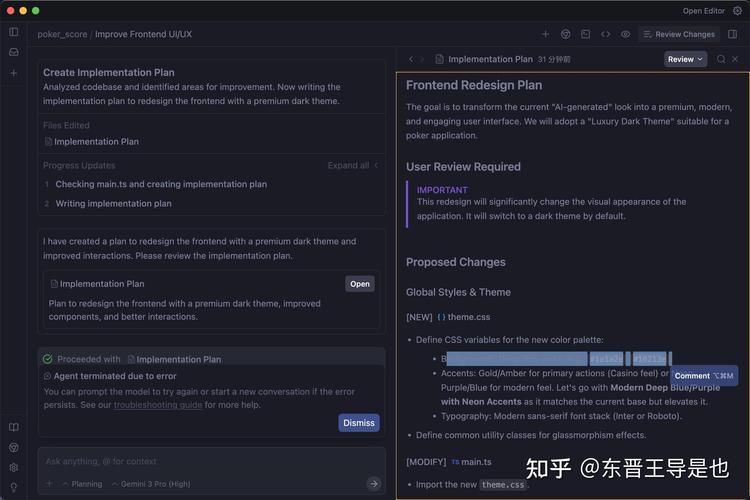This screenshot has height=500, width=750.
Task: Send the message with arrow button
Action: 374,484
